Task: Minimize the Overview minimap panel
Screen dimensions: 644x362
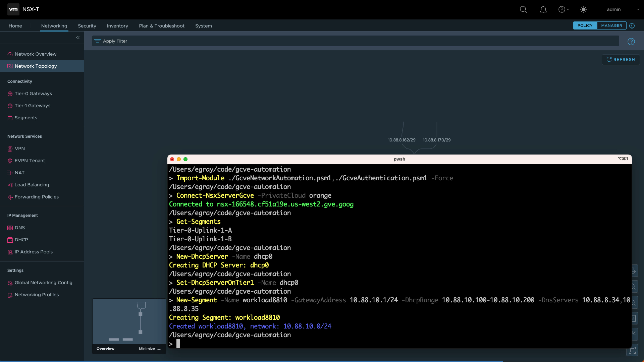Action: click(x=150, y=349)
